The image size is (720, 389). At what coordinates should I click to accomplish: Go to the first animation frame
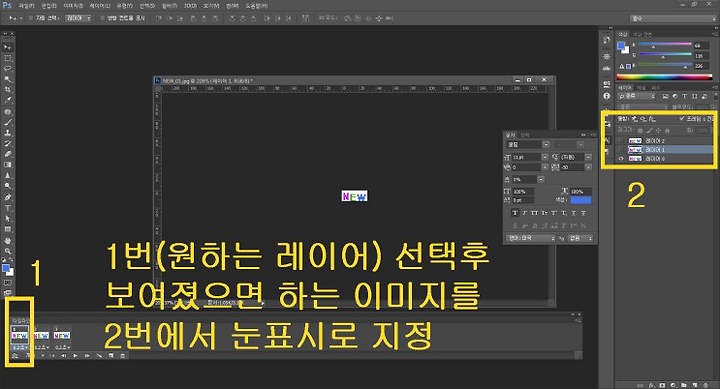pos(52,355)
